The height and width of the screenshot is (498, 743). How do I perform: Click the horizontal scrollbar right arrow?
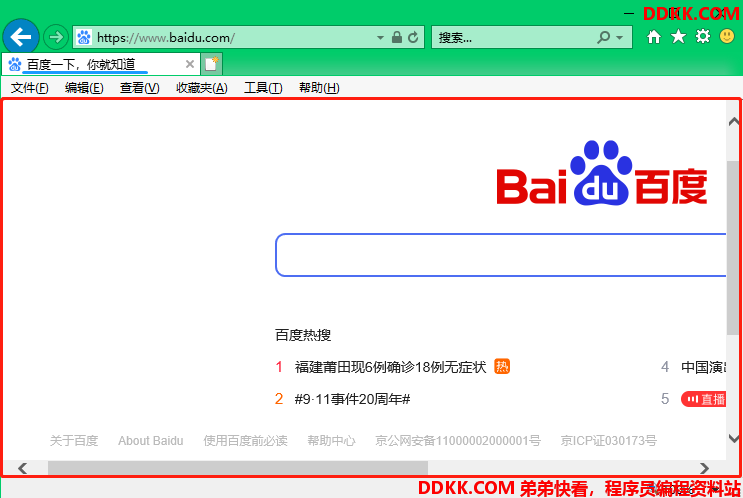click(x=705, y=468)
